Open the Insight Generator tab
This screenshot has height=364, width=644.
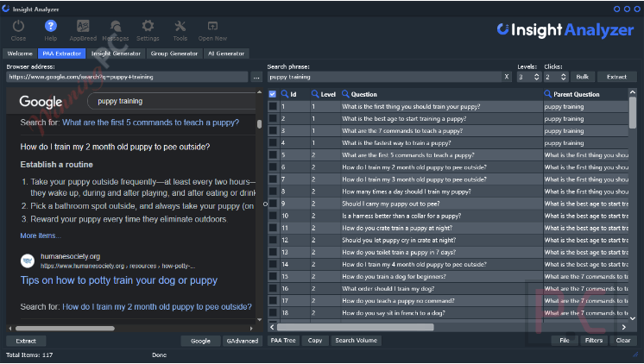116,53
